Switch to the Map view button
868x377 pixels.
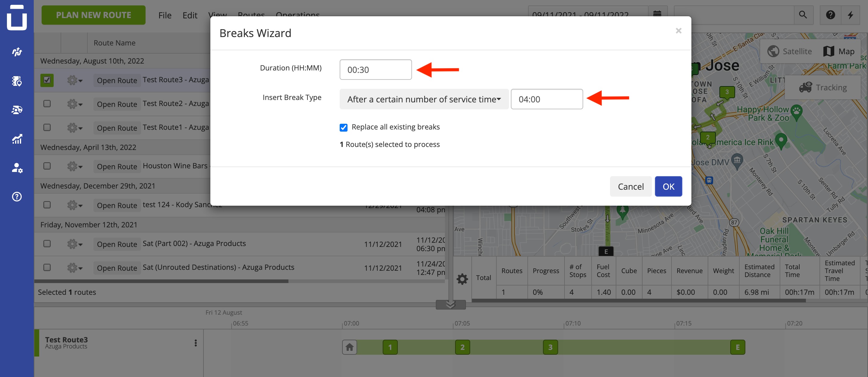click(x=839, y=51)
